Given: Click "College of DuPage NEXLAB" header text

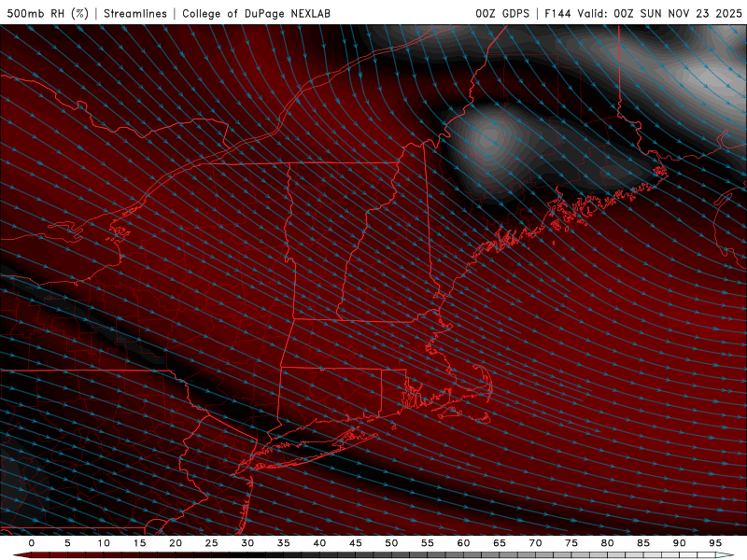Looking at the screenshot, I should [x=256, y=13].
